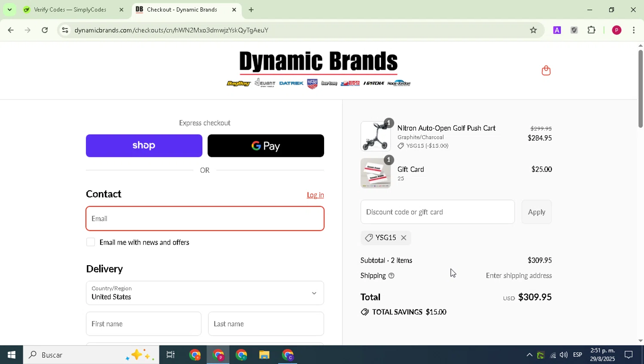
Task: Bookmark this page with the star icon
Action: [533, 30]
